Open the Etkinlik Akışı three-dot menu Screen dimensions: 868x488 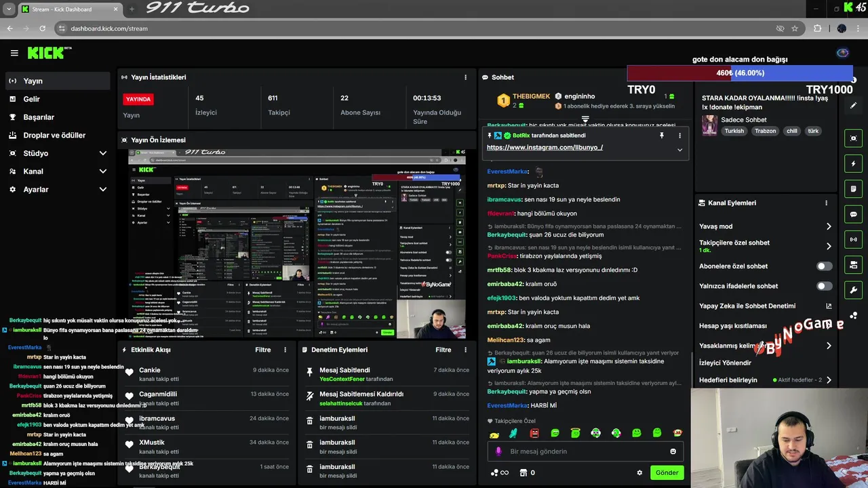coord(285,350)
